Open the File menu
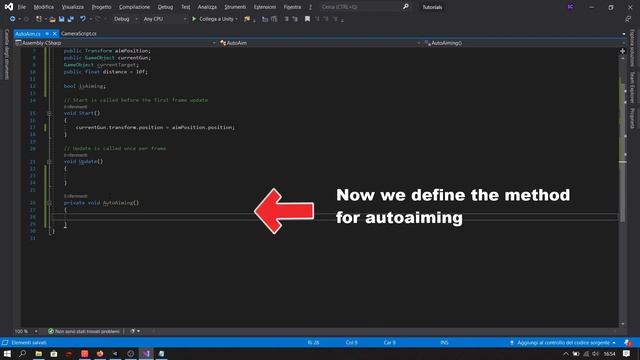640x360 pixels. [x=22, y=7]
